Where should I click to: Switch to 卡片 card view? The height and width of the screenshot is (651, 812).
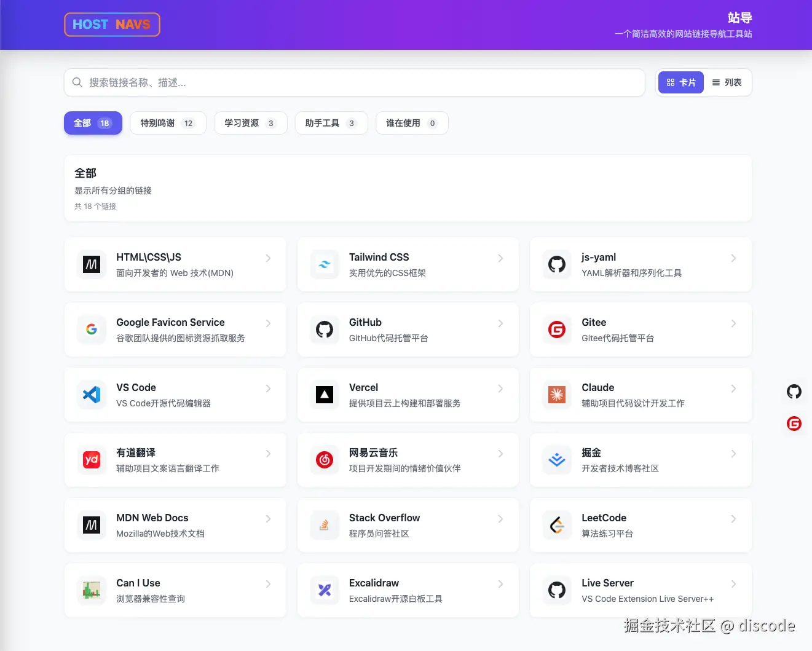pos(681,82)
